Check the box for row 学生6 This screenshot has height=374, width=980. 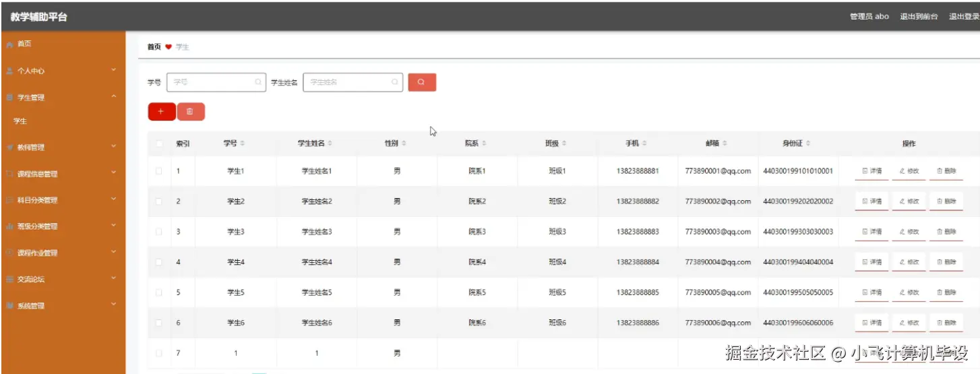tap(159, 323)
